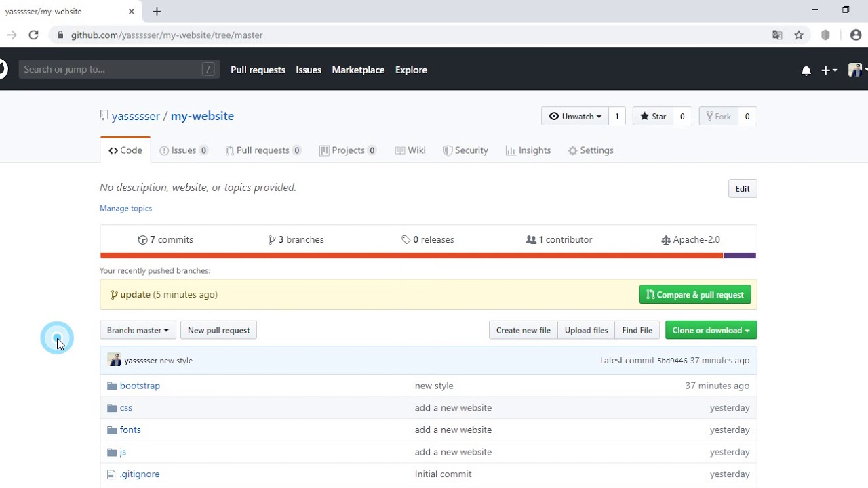Open the Wiki tab
The height and width of the screenshot is (488, 868).
coord(410,150)
